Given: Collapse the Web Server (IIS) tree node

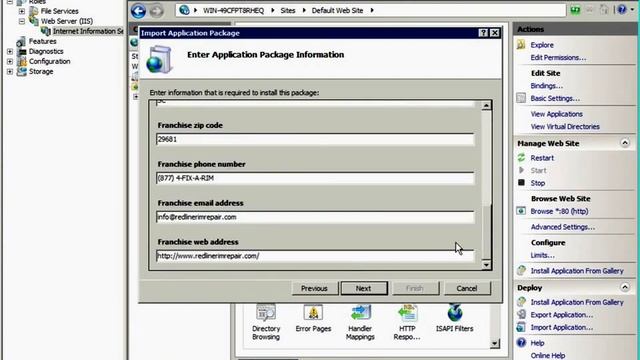Looking at the screenshot, I should pyautogui.click(x=22, y=21).
